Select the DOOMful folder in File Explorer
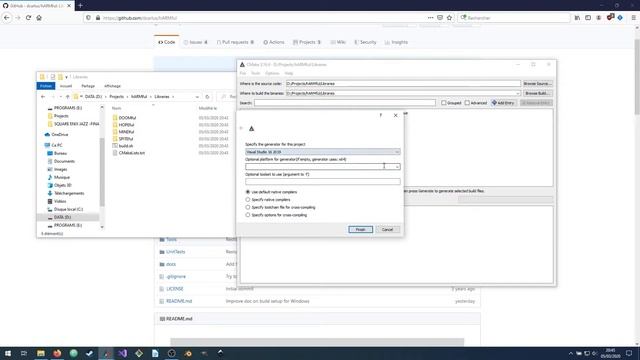 (x=127, y=118)
